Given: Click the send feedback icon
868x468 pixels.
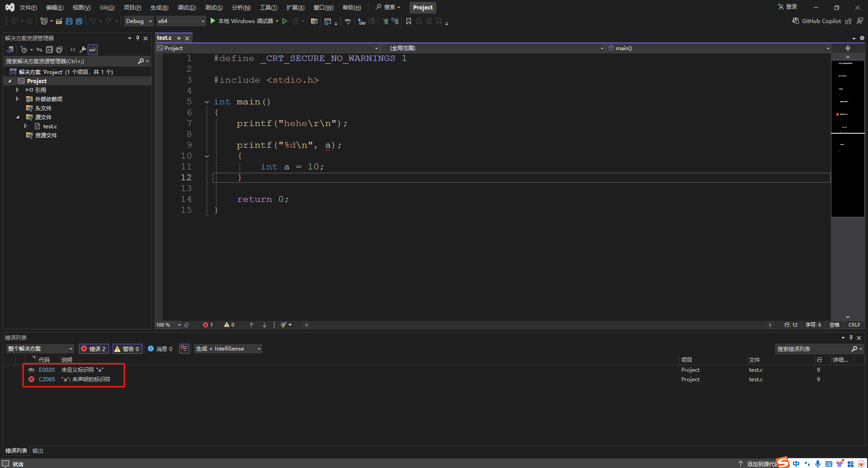Looking at the screenshot, I should click(860, 21).
